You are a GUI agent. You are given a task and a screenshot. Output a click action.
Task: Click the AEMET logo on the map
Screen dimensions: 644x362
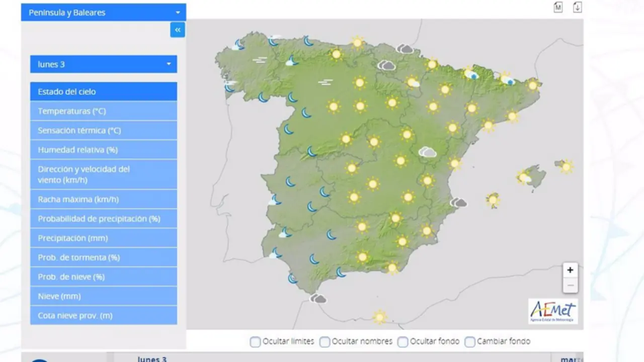pyautogui.click(x=554, y=311)
